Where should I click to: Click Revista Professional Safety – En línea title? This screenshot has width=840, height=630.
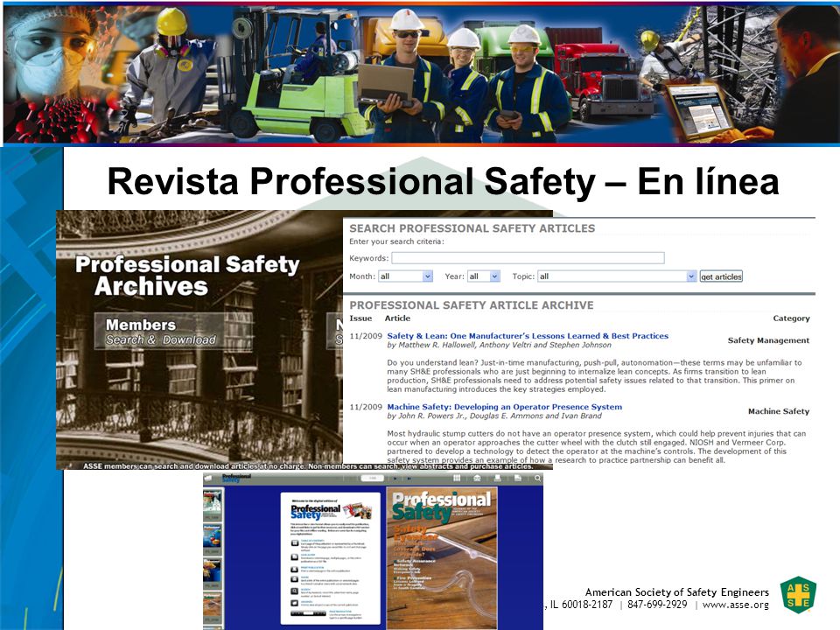point(443,181)
